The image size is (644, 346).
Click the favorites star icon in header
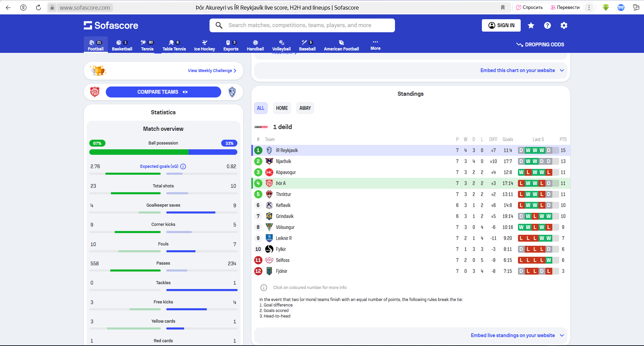(x=531, y=25)
